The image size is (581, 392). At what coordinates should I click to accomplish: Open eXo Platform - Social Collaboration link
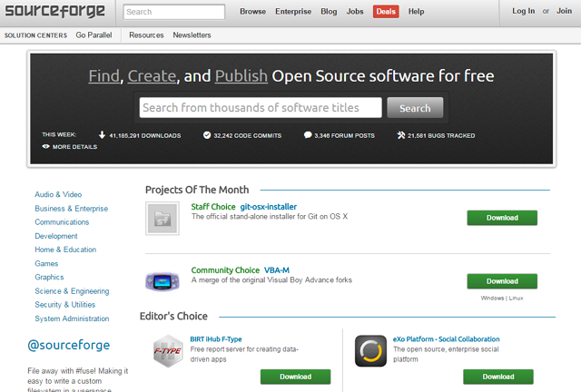(x=446, y=339)
